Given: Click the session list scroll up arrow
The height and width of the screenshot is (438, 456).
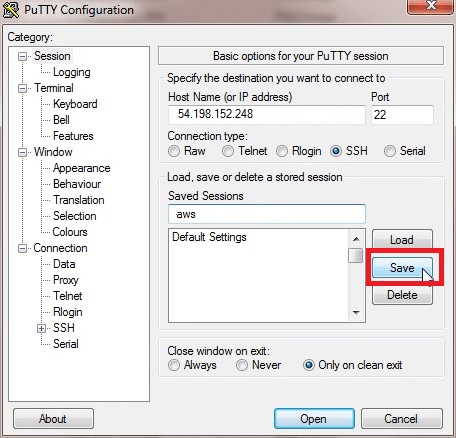Looking at the screenshot, I should [356, 239].
